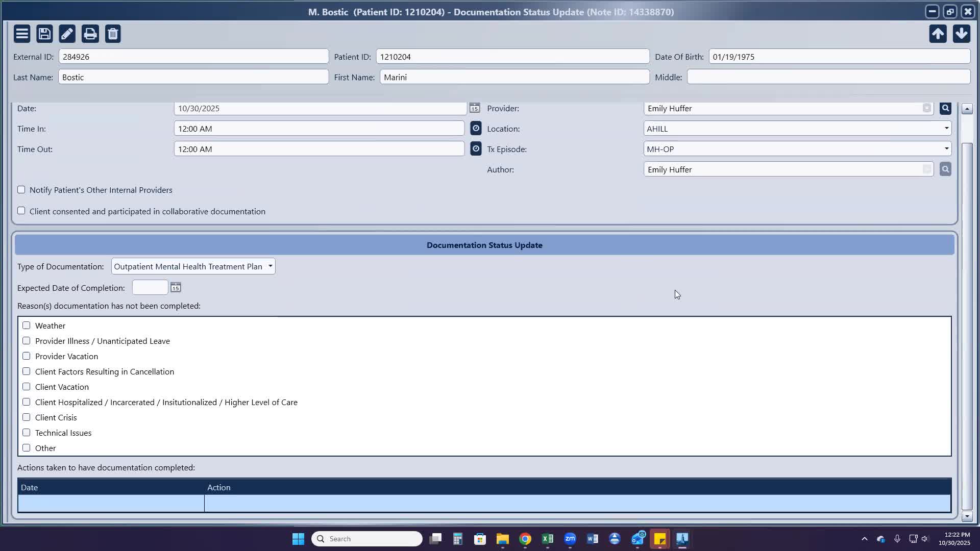Click the Action column header
The height and width of the screenshot is (551, 980).
tap(577, 487)
